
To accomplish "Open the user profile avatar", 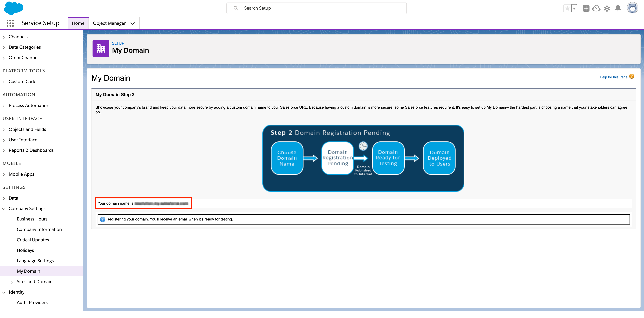I will pyautogui.click(x=633, y=8).
